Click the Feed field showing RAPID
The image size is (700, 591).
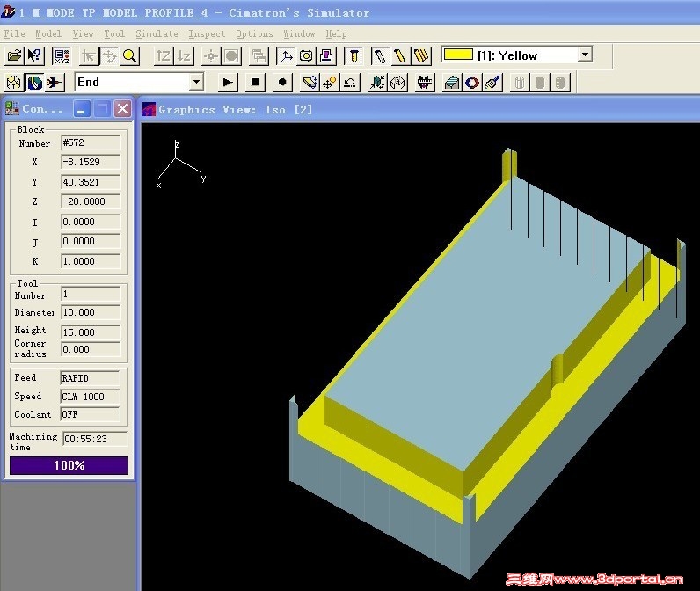click(x=91, y=378)
